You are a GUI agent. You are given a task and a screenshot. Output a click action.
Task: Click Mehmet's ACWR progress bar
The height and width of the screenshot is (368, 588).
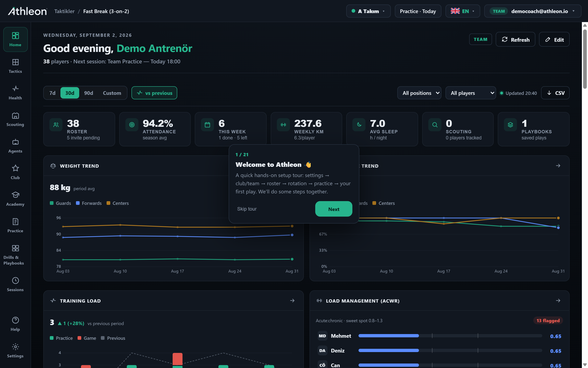(450, 336)
